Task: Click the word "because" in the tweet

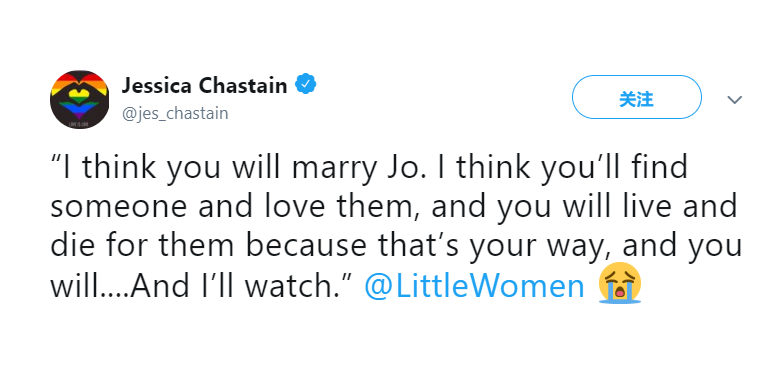Action: coord(303,247)
